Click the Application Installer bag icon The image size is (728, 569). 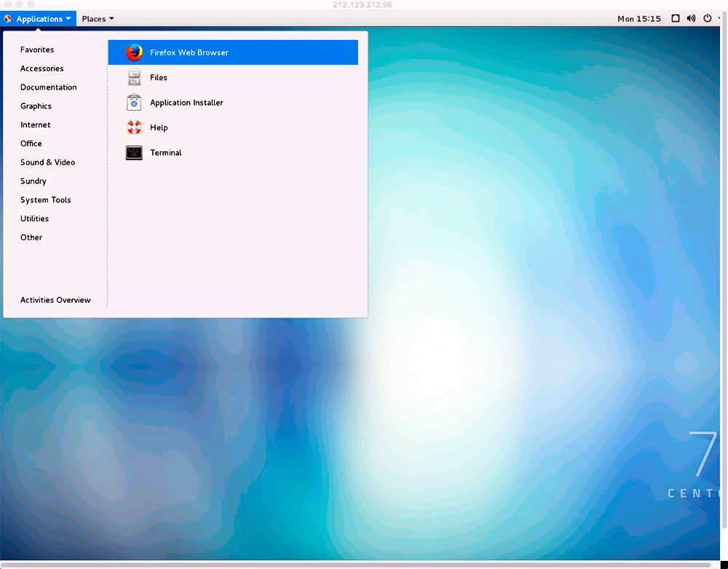click(x=134, y=102)
